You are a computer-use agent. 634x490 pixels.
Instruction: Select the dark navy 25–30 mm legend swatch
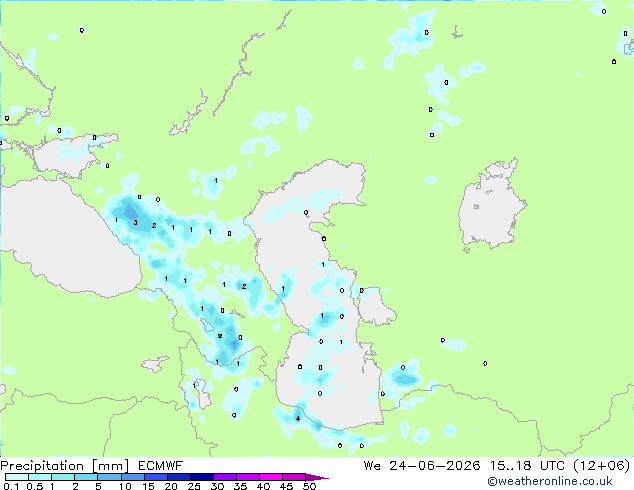point(201,477)
